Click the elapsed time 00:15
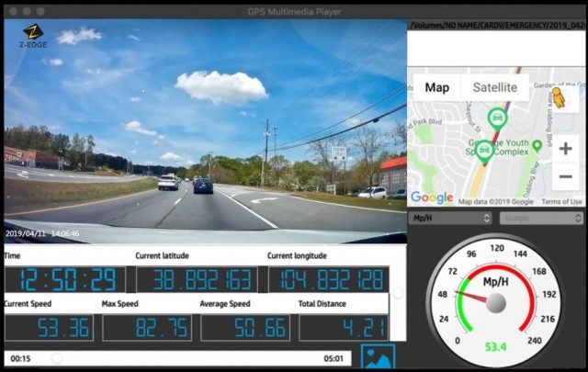Image resolution: width=588 pixels, height=372 pixels. click(x=20, y=358)
